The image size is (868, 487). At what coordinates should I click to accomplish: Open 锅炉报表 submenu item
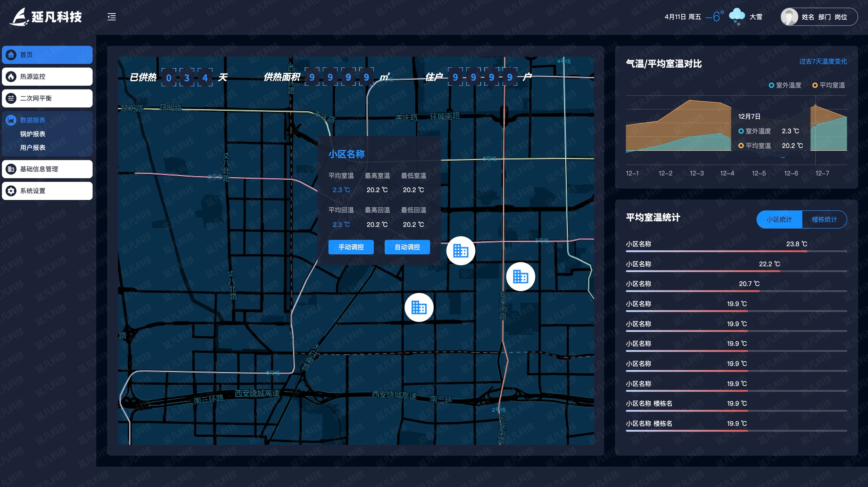33,134
